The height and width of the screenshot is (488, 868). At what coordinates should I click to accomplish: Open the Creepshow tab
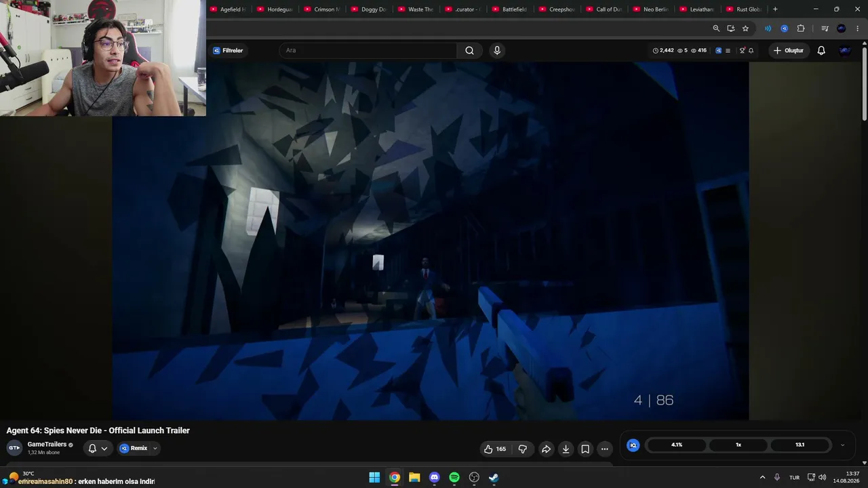coord(556,9)
